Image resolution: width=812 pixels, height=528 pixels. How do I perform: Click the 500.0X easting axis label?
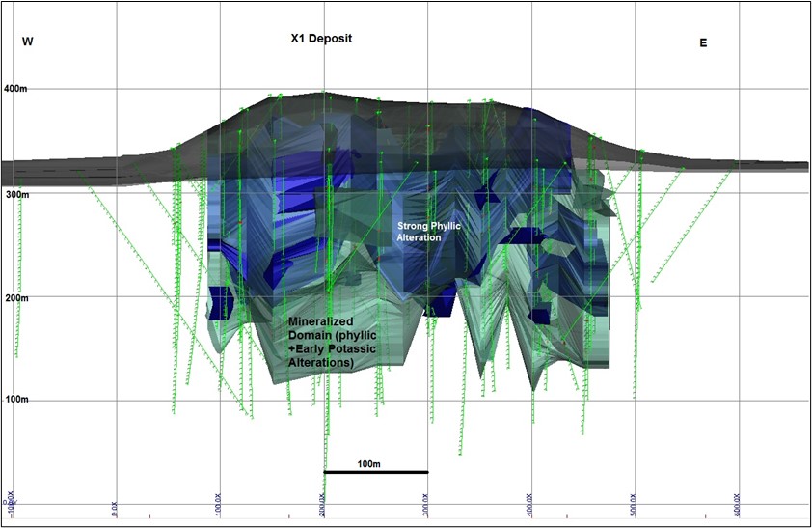pyautogui.click(x=634, y=505)
